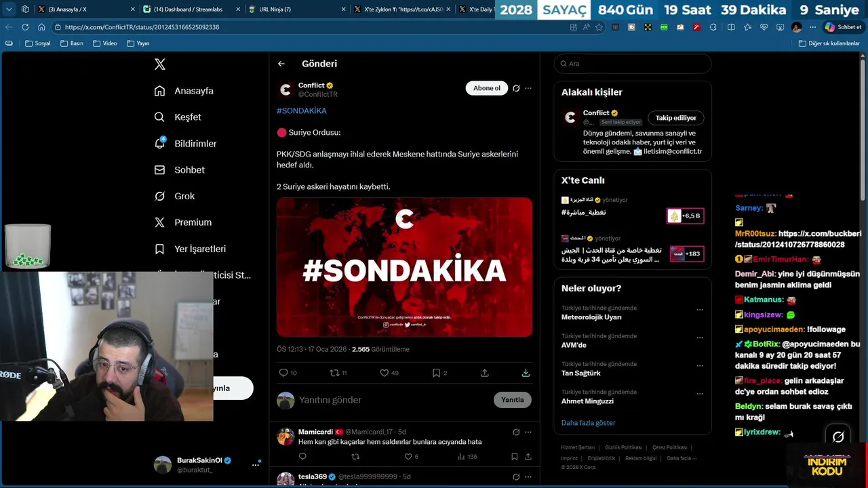Click the browser address bar URL

coord(142,27)
